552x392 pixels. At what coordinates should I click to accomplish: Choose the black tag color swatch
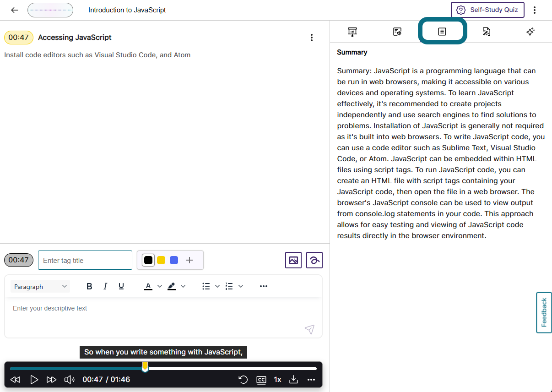pyautogui.click(x=148, y=260)
